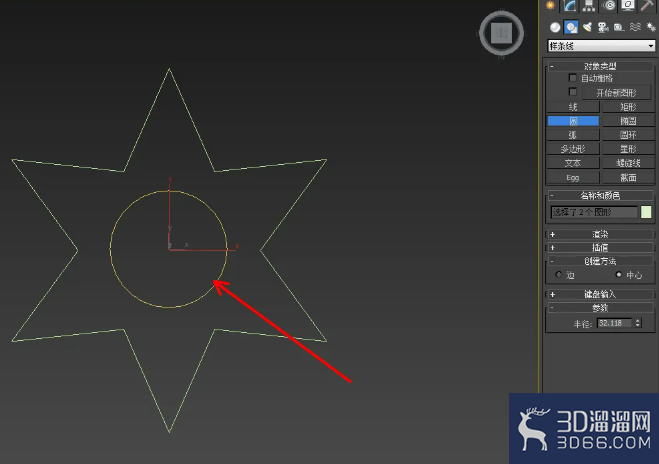The image size is (659, 464).
Task: Expand the 渲染 rollout
Action: (600, 235)
